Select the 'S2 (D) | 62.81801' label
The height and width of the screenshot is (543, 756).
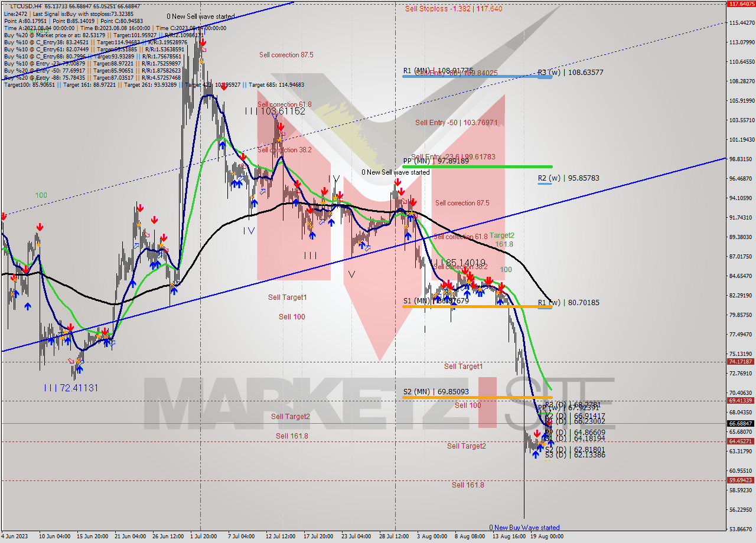575,450
